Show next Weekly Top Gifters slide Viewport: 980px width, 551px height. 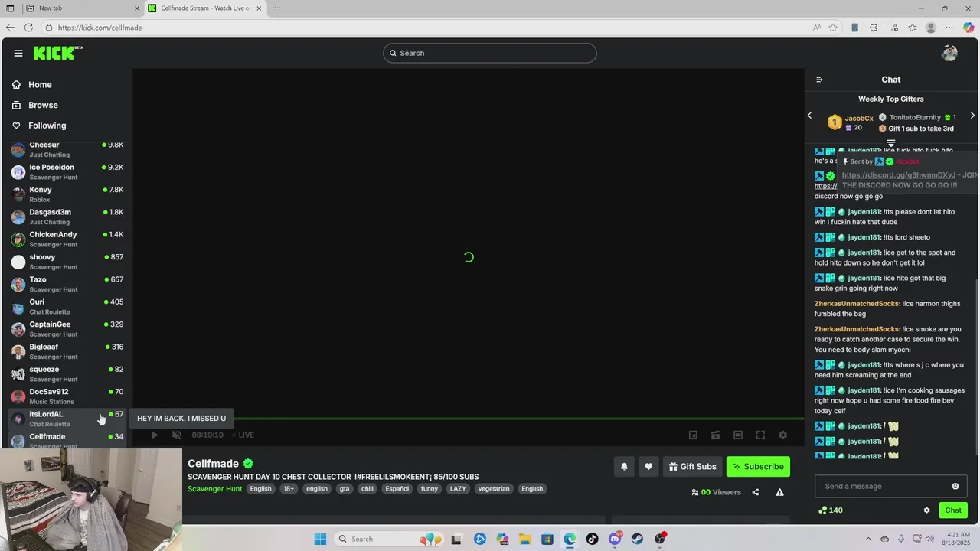pos(972,116)
